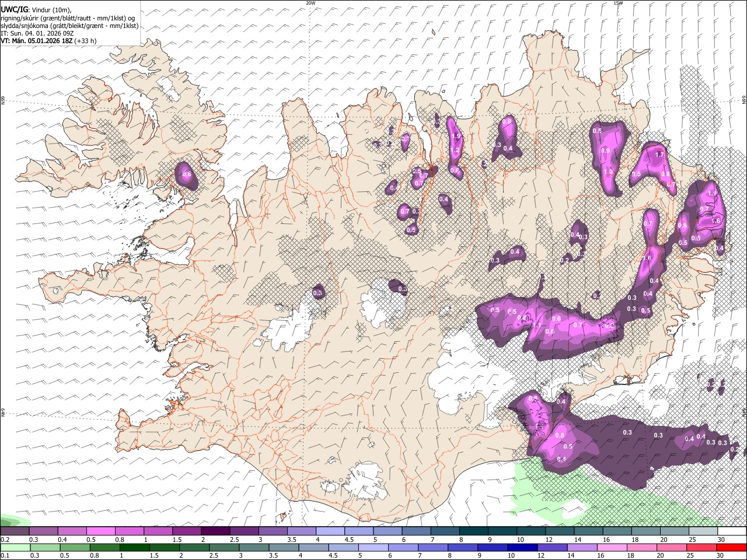Click the '1.0' precipitation value on the map

point(608,172)
